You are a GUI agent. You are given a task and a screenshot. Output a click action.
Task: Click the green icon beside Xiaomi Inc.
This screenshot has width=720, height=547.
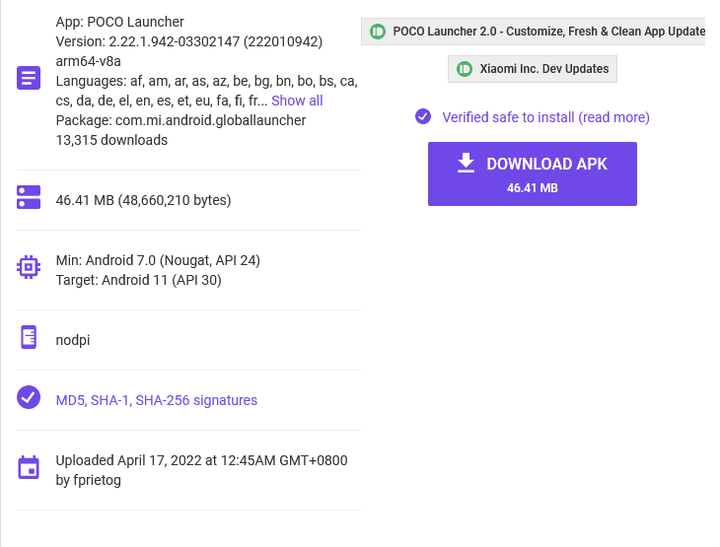pyautogui.click(x=464, y=69)
